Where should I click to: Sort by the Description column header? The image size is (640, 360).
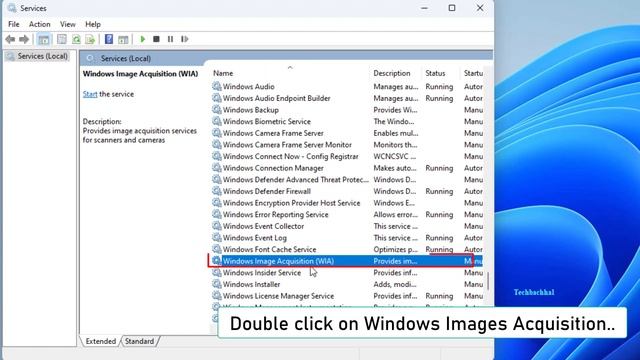pyautogui.click(x=391, y=73)
